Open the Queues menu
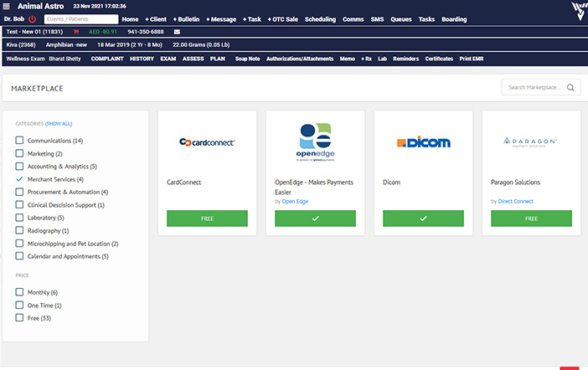This screenshot has width=588, height=370. coord(401,19)
